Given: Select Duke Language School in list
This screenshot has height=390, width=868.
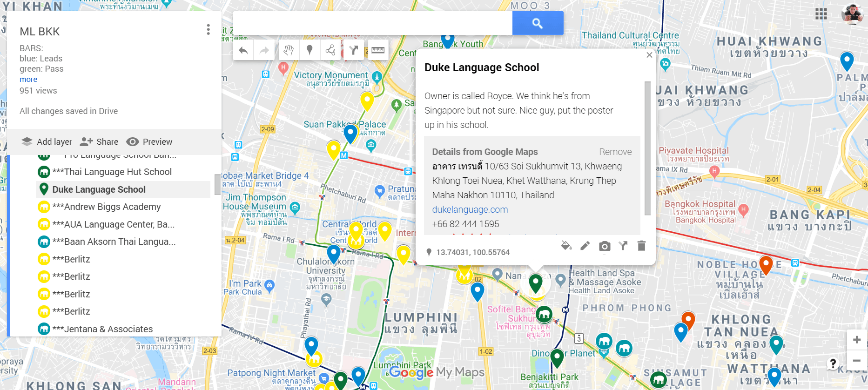Looking at the screenshot, I should (123, 189).
